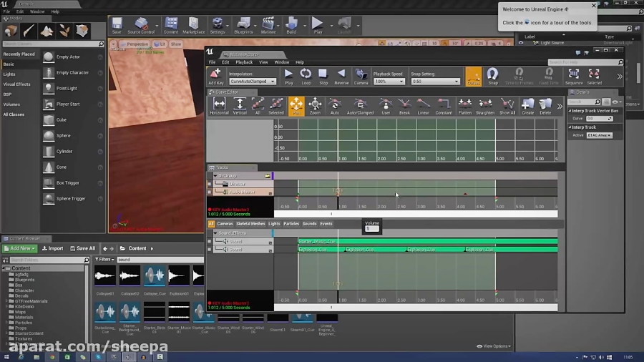Toggle Light Source visibility eye
This screenshot has width=644, height=362.
pos(521,43)
